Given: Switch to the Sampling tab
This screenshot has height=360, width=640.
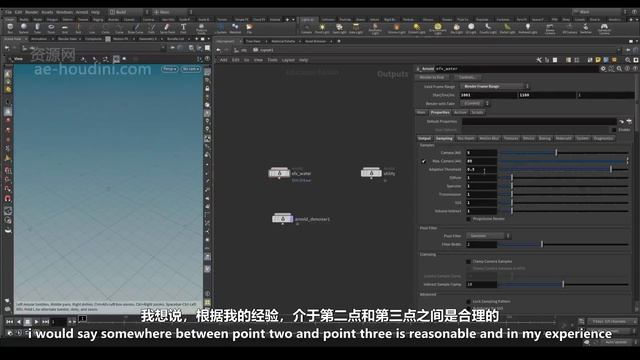Looking at the screenshot, I should [x=444, y=138].
